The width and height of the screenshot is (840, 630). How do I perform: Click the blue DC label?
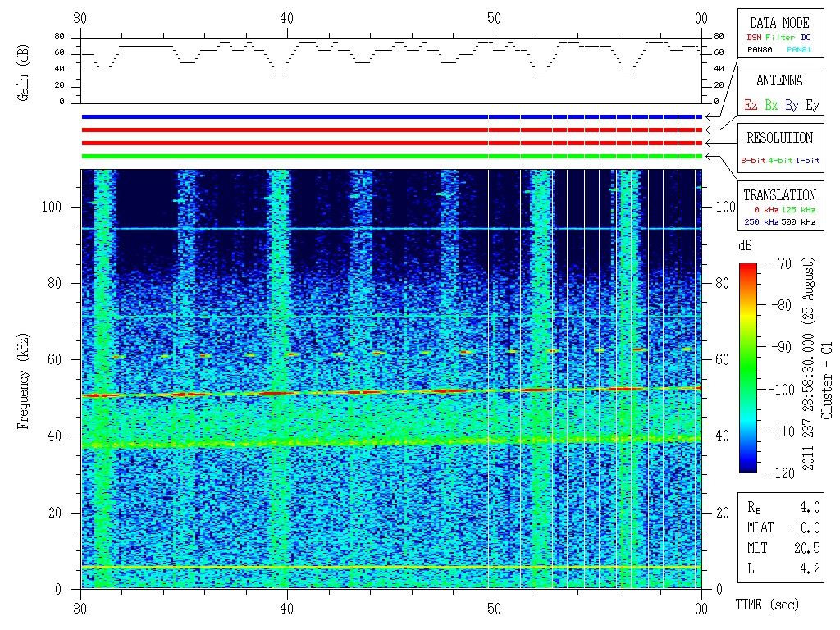[x=806, y=38]
